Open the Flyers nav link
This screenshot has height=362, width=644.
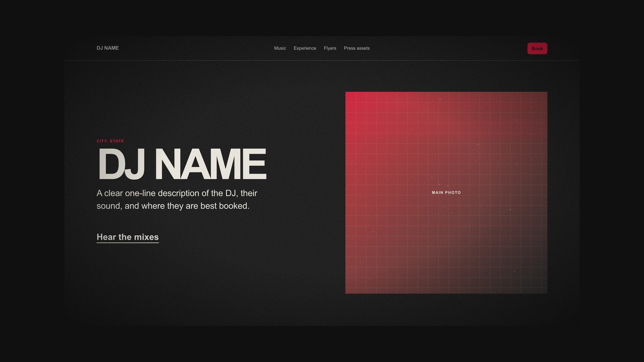coord(330,48)
